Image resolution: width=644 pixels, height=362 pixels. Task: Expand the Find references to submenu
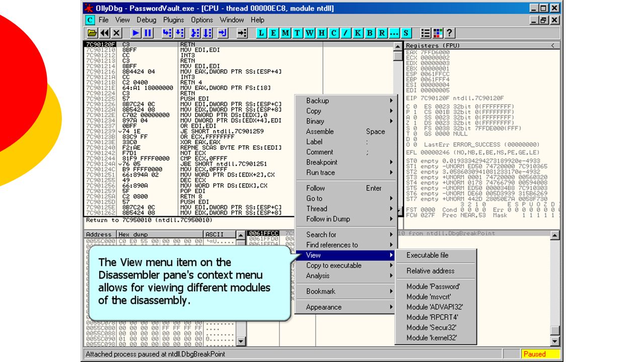(x=345, y=245)
